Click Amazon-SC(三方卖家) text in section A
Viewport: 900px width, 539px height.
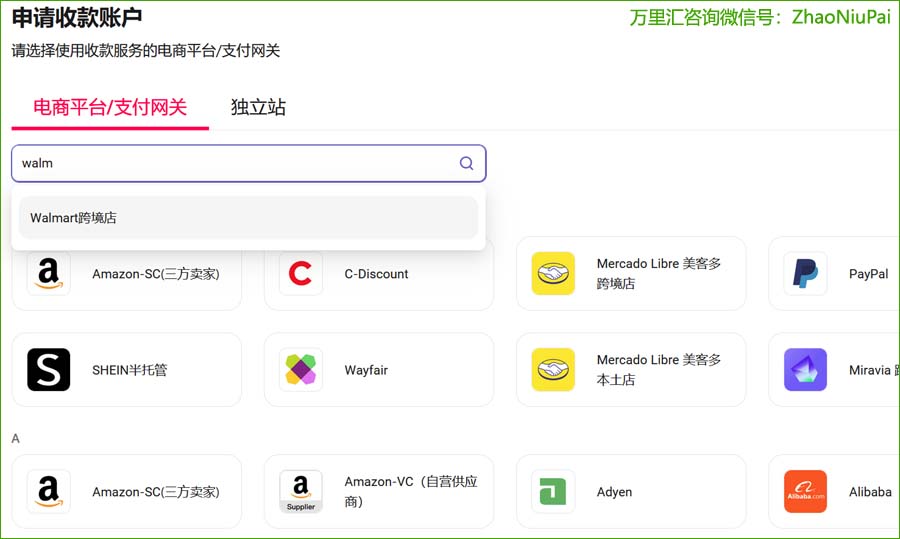pos(156,492)
